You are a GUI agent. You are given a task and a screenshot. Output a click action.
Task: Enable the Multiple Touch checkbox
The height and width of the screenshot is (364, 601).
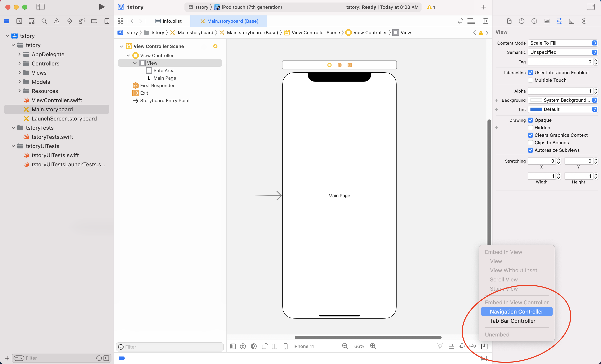(x=530, y=80)
